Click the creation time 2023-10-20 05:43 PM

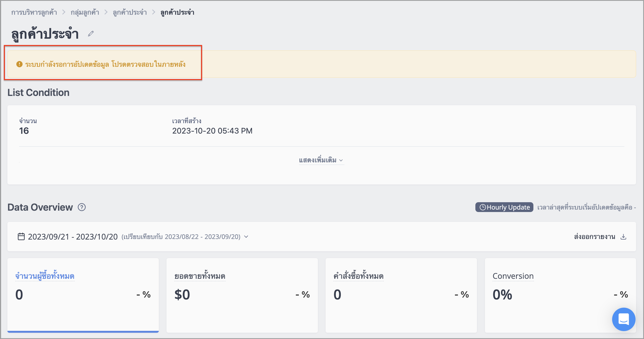[x=212, y=131]
